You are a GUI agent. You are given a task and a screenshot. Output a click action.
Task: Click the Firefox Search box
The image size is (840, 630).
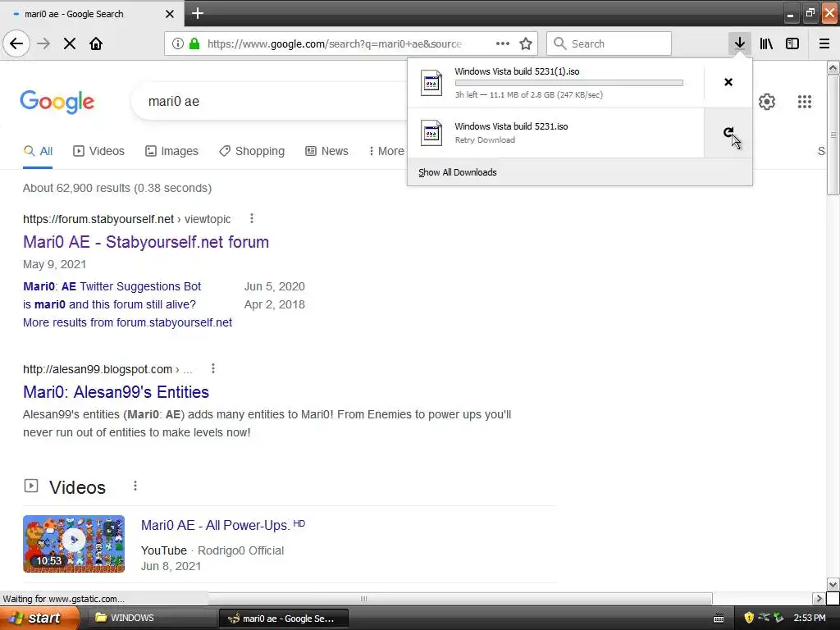tap(609, 43)
